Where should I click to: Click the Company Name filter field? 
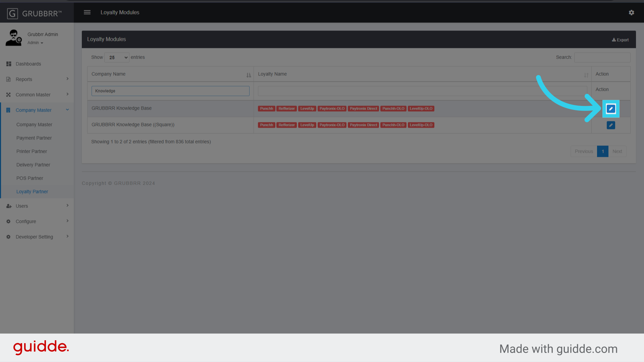pos(170,91)
